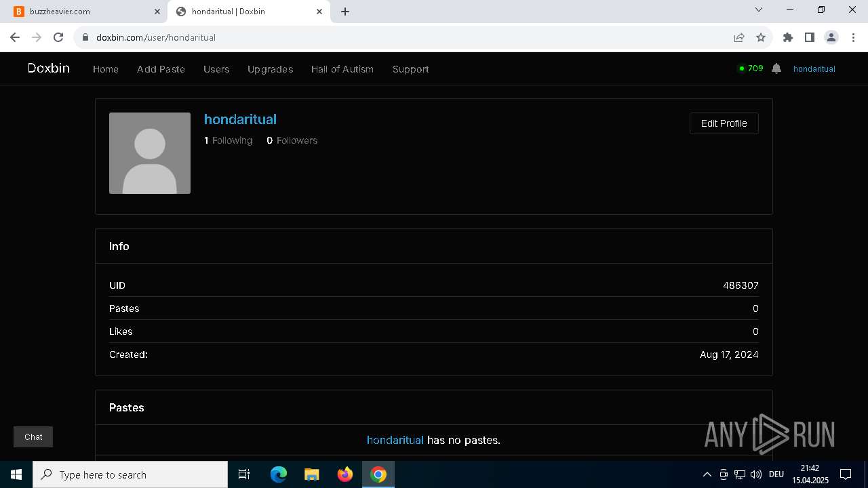Viewport: 868px width, 488px height.
Task: View the 1 Following list
Action: (228, 140)
